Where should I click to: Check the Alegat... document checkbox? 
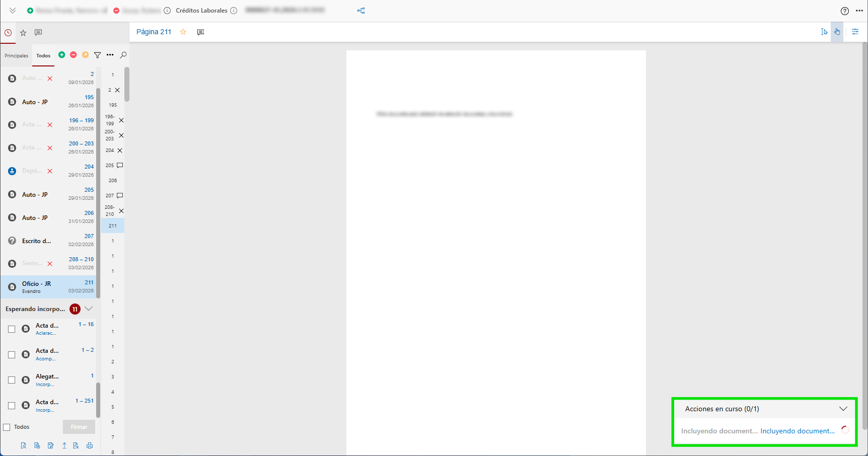[x=12, y=380]
